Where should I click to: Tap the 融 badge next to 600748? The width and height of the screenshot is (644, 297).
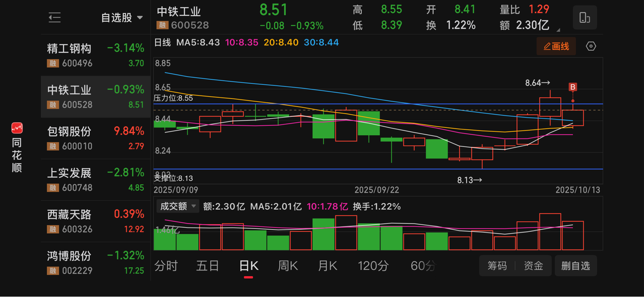point(53,188)
